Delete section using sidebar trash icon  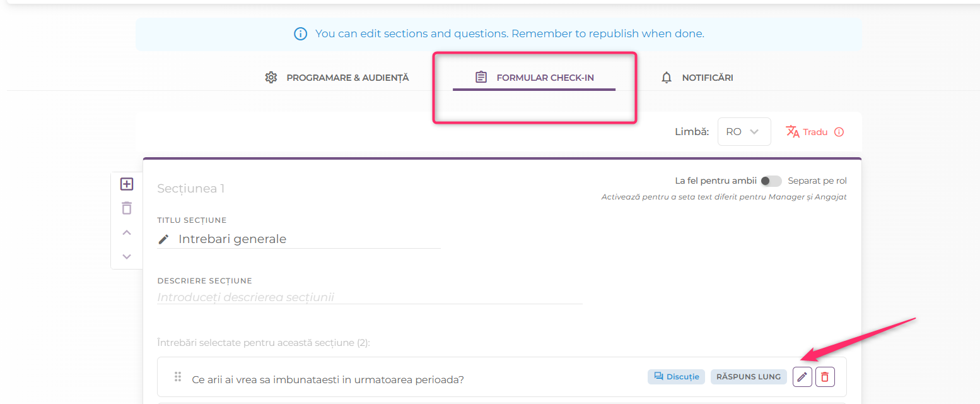click(x=127, y=208)
